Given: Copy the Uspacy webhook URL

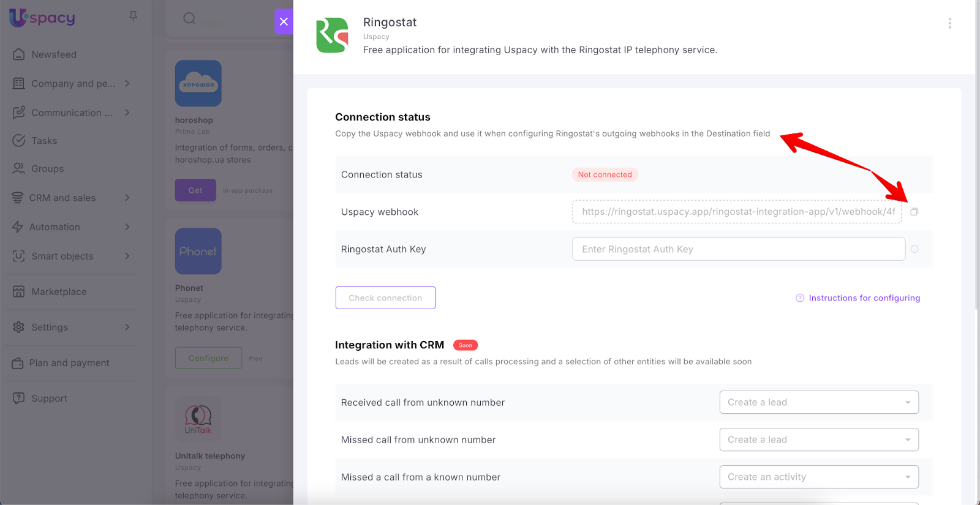Looking at the screenshot, I should [x=914, y=212].
